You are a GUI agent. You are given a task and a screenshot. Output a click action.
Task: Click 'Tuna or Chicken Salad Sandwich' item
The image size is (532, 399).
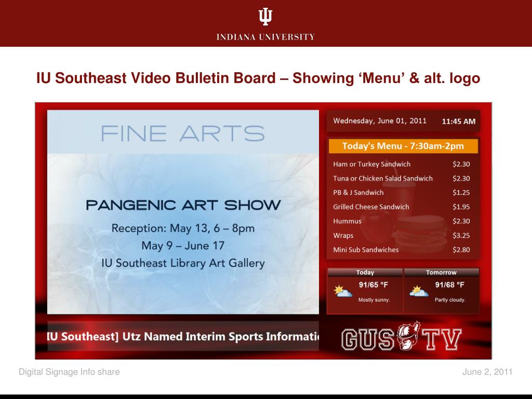(383, 179)
